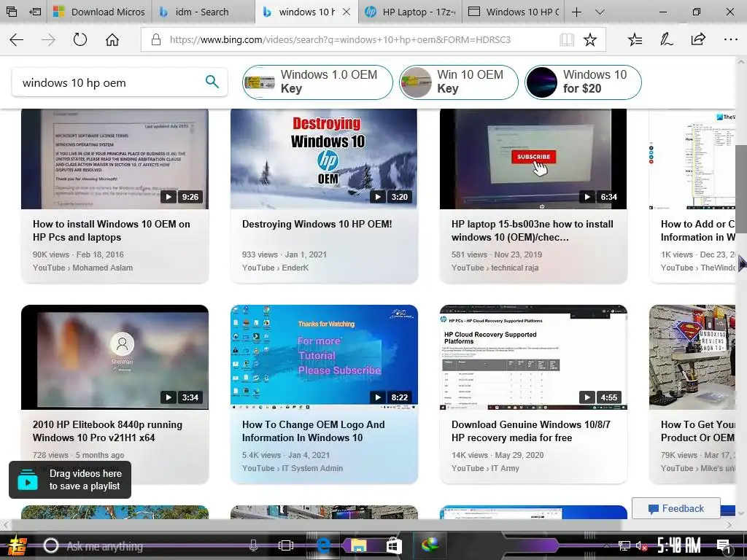Screen dimensions: 747x560
Task: Click the horizontal page scrollbar
Action: 317,525
